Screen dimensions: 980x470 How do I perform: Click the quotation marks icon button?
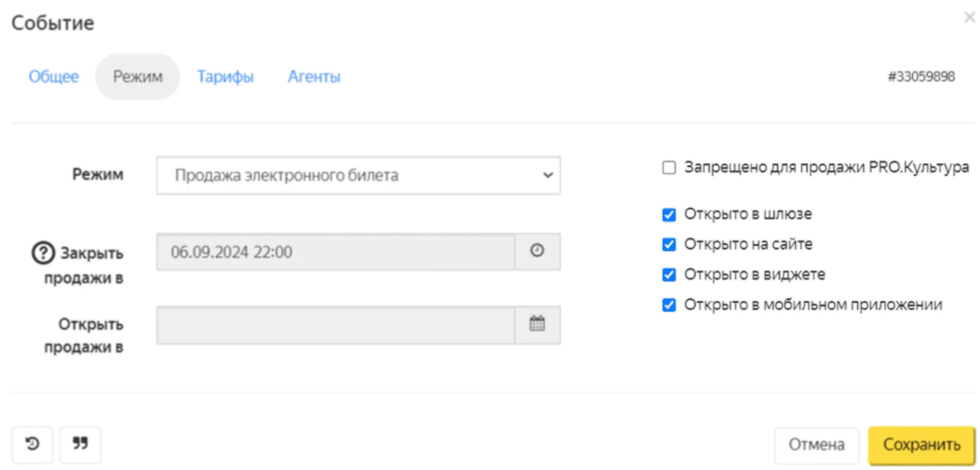pyautogui.click(x=80, y=444)
